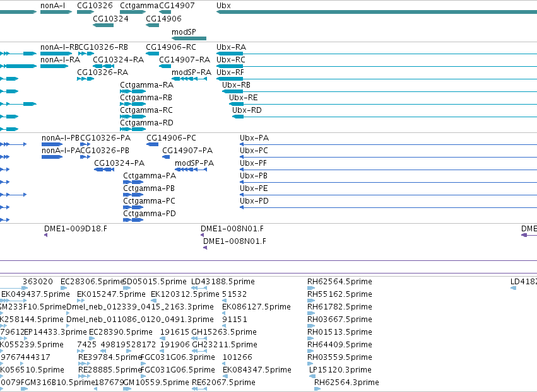Select EST RE39784.5prime

(110, 357)
